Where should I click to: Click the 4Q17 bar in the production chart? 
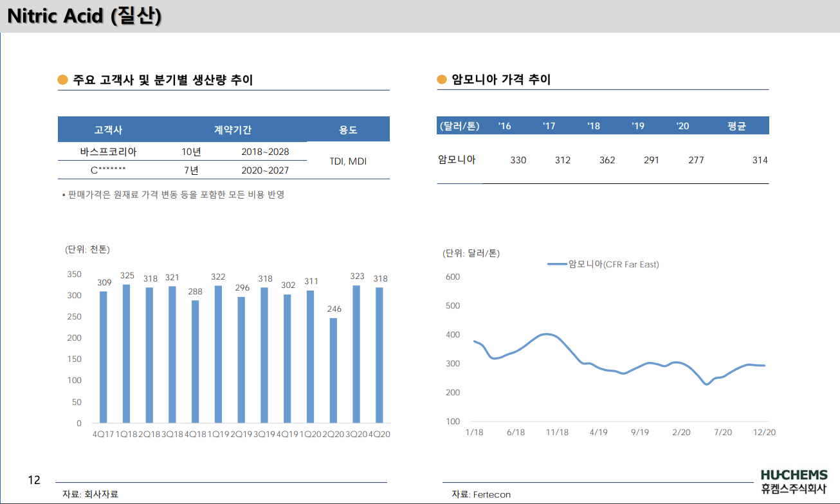tap(104, 357)
